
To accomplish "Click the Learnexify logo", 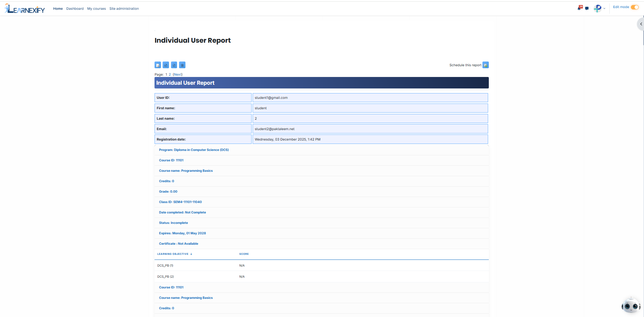I will click(25, 8).
